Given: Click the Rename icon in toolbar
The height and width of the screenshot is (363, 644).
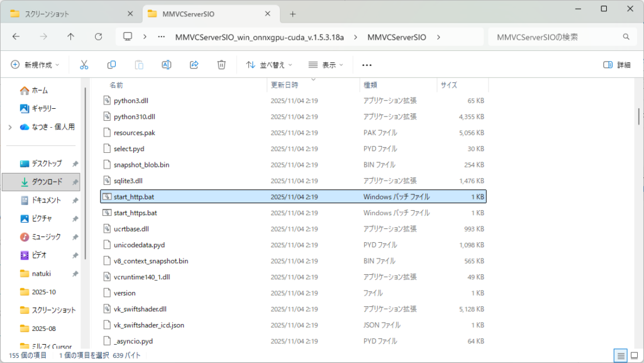Looking at the screenshot, I should point(167,65).
